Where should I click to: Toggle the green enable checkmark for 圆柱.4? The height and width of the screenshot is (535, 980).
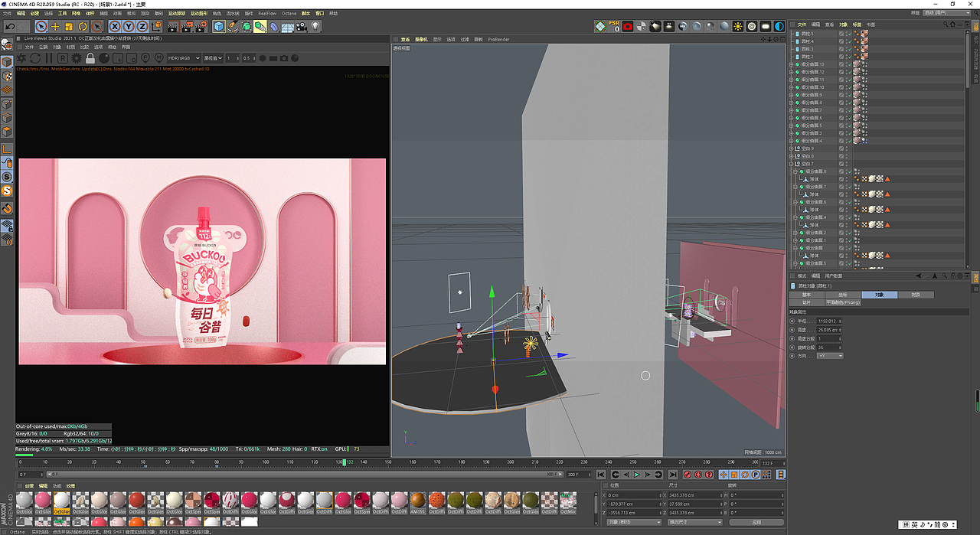tap(850, 41)
